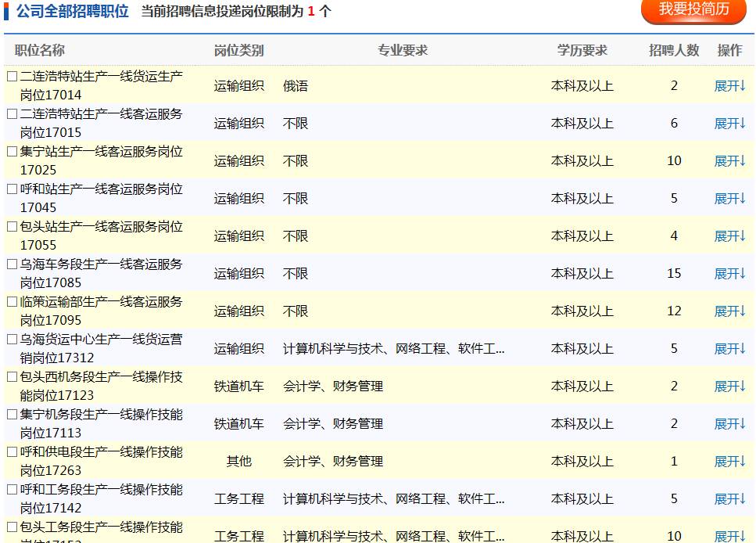Check the 呼和供电段生产一线操作技能岗位17263 checkbox
Image resolution: width=756 pixels, height=543 pixels.
tap(13, 452)
